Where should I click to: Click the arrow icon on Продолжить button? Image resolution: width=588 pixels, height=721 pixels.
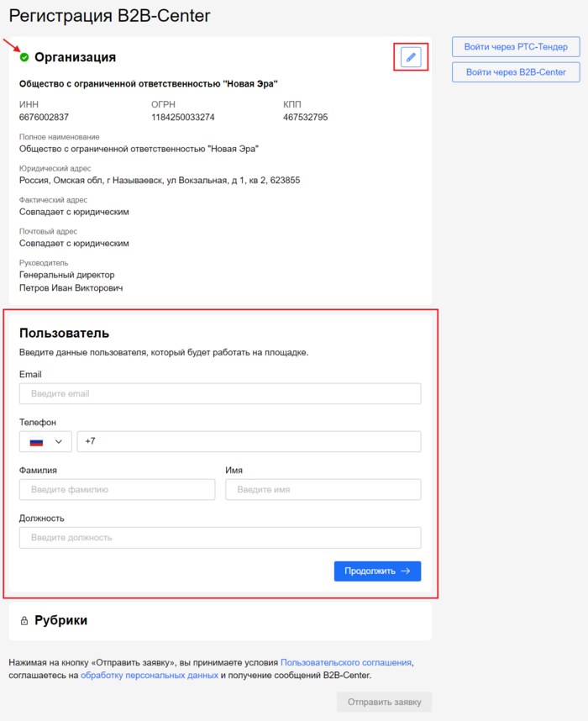pyautogui.click(x=406, y=571)
